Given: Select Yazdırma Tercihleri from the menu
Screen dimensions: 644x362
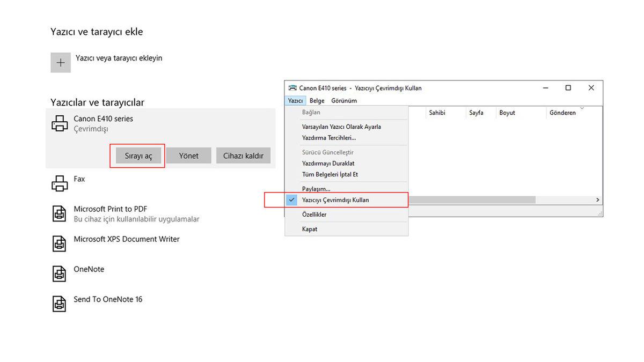Looking at the screenshot, I should coord(328,138).
